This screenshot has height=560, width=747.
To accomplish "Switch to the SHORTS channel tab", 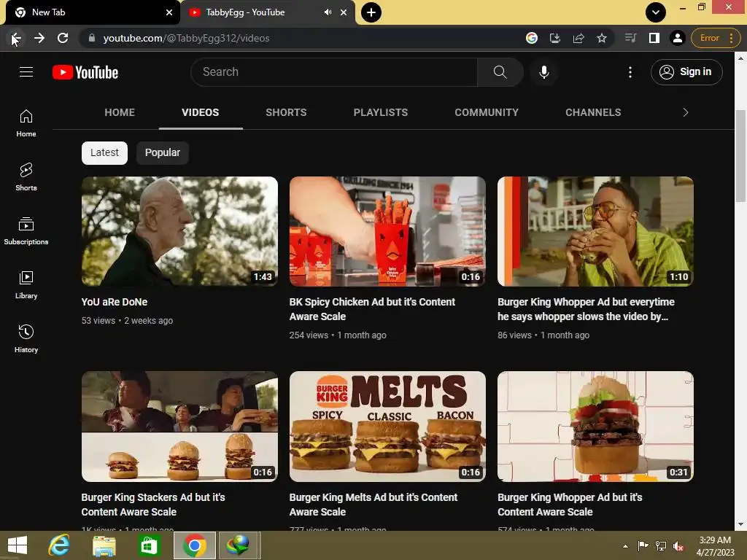I will (x=286, y=112).
